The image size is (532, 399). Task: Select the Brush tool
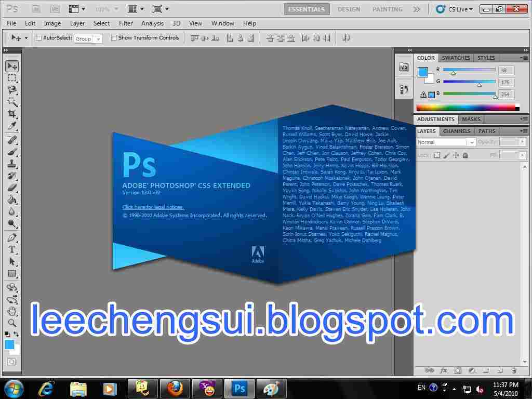pyautogui.click(x=12, y=152)
